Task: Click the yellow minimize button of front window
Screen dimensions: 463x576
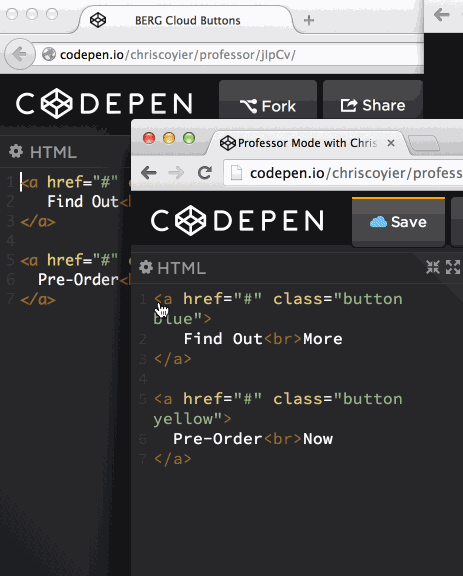Action: point(169,138)
